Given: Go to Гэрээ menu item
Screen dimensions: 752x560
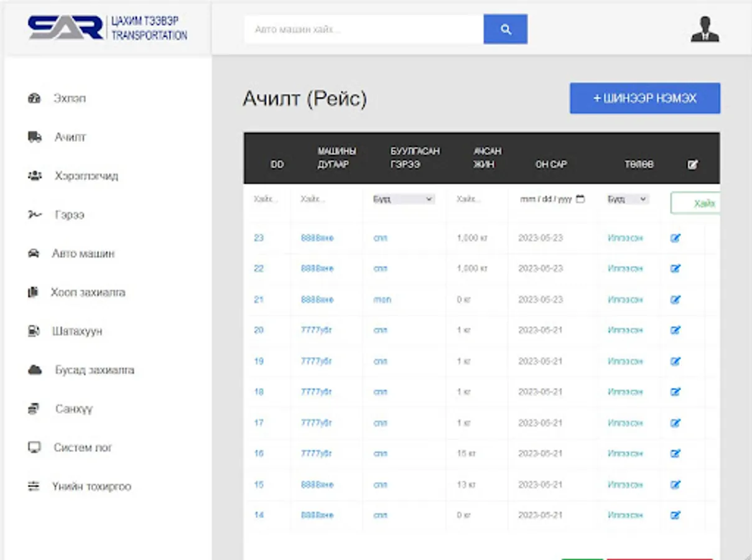Looking at the screenshot, I should (x=69, y=215).
